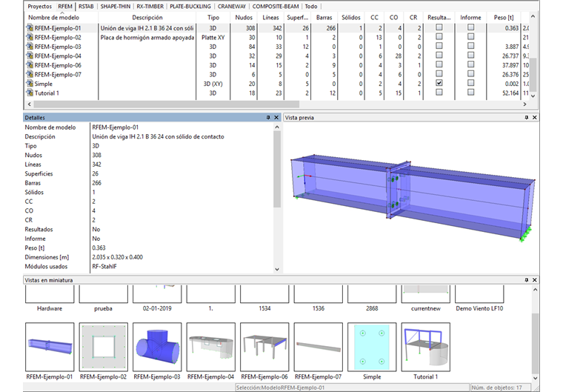Switch to the RX-TIMBER tab
563x392 pixels.
point(150,7)
